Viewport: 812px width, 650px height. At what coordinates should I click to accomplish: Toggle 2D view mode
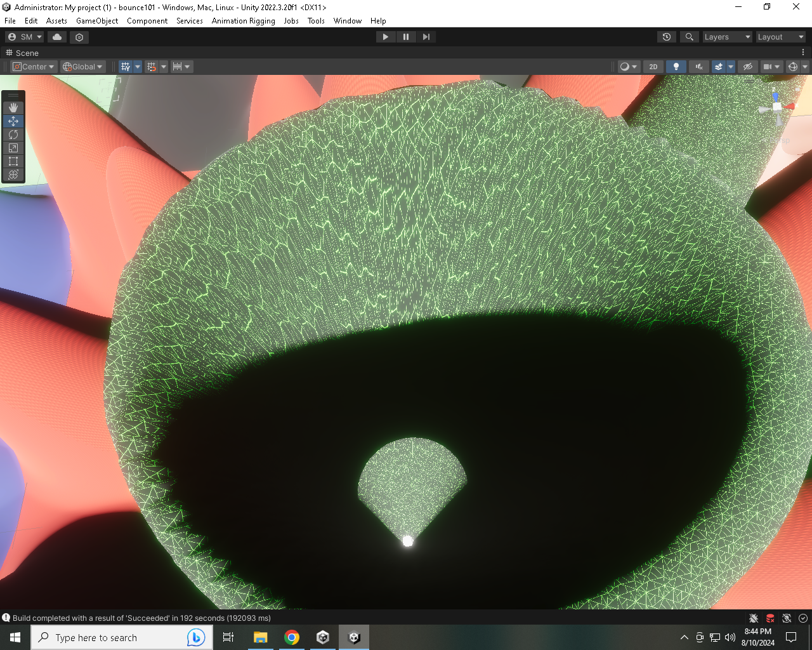[x=653, y=67]
